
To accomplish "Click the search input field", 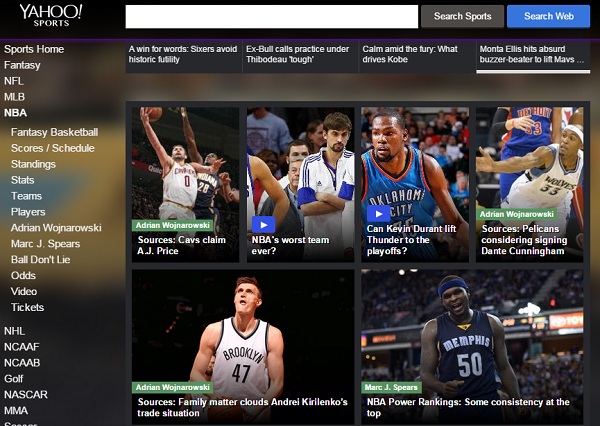I will [x=271, y=16].
